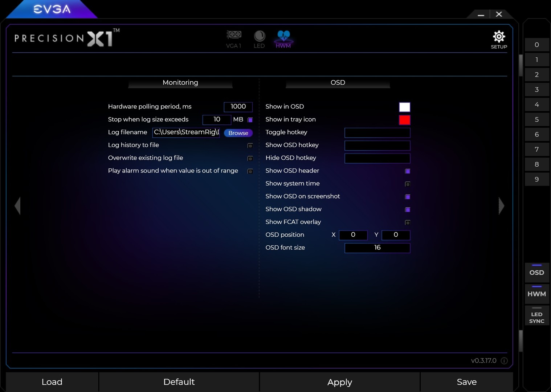Open the HWM sidebar shortcut
This screenshot has height=392, width=551.
(x=537, y=294)
